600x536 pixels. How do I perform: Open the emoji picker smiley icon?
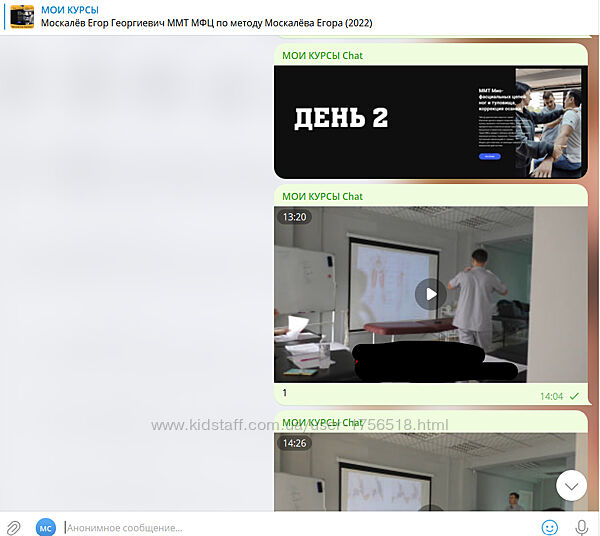[549, 526]
